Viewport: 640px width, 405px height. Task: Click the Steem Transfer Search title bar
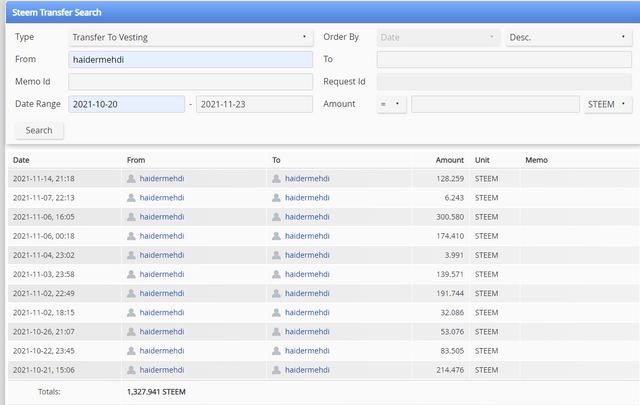(x=323, y=12)
